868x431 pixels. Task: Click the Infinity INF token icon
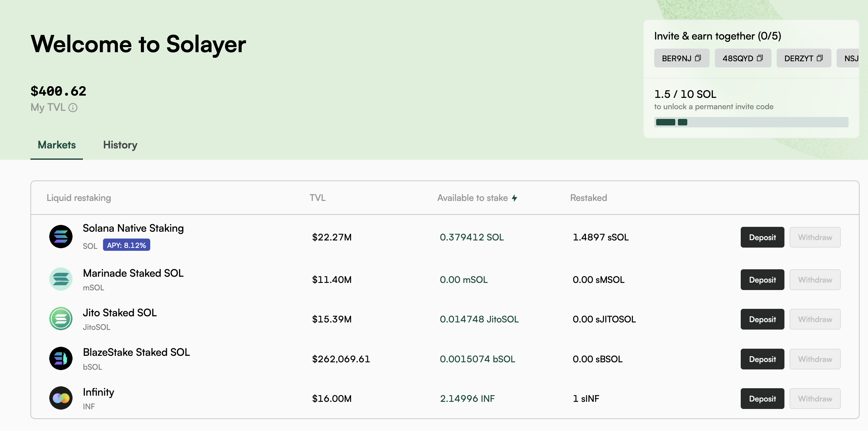pos(61,398)
